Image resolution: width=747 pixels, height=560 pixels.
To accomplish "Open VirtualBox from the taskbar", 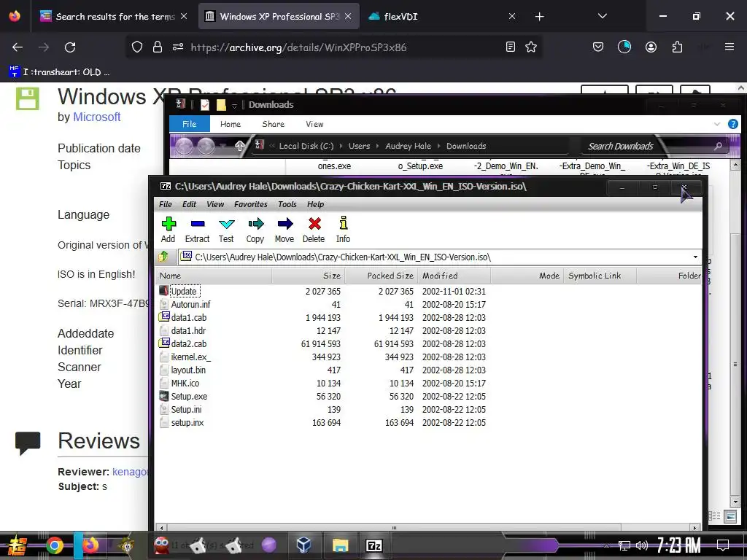I will 303,545.
